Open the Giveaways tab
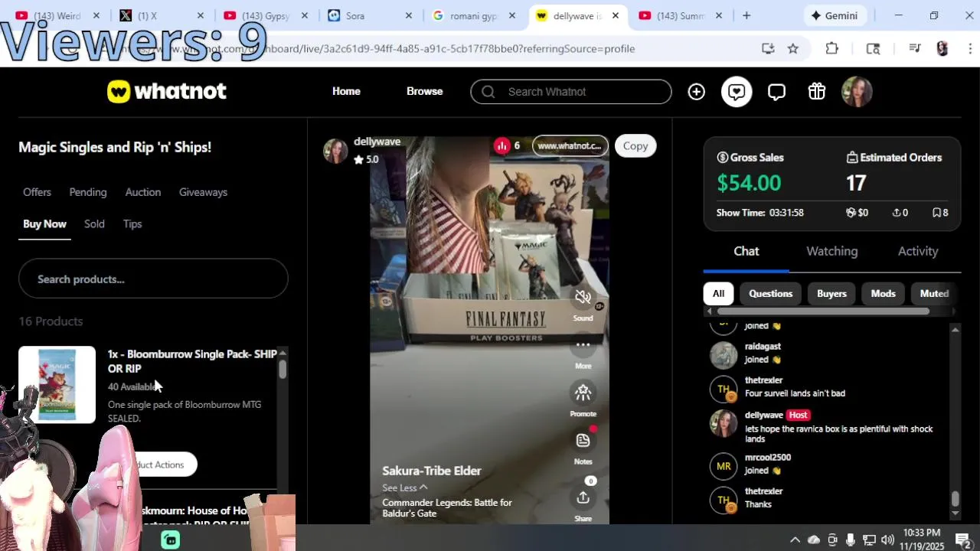This screenshot has height=551, width=980. point(203,192)
